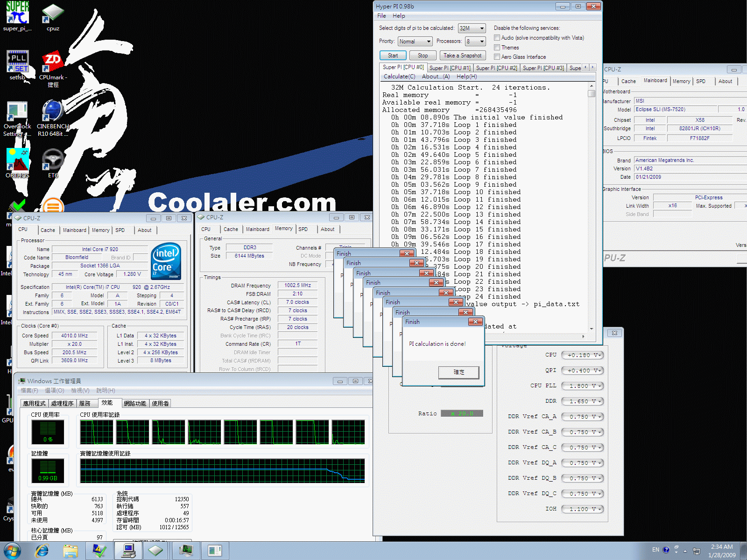Launch the OverClock Setting shortcut

coord(17,119)
